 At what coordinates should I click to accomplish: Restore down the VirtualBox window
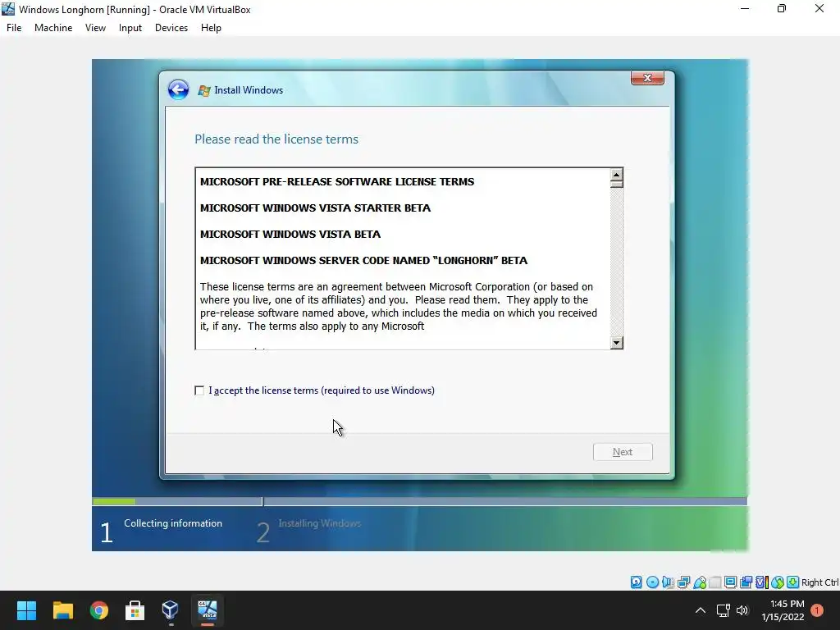coord(782,8)
